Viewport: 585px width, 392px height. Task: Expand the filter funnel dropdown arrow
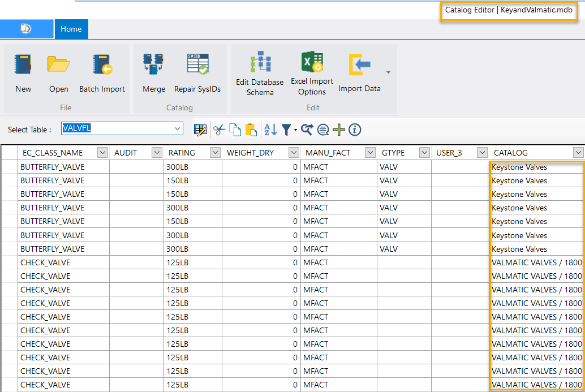coord(295,131)
